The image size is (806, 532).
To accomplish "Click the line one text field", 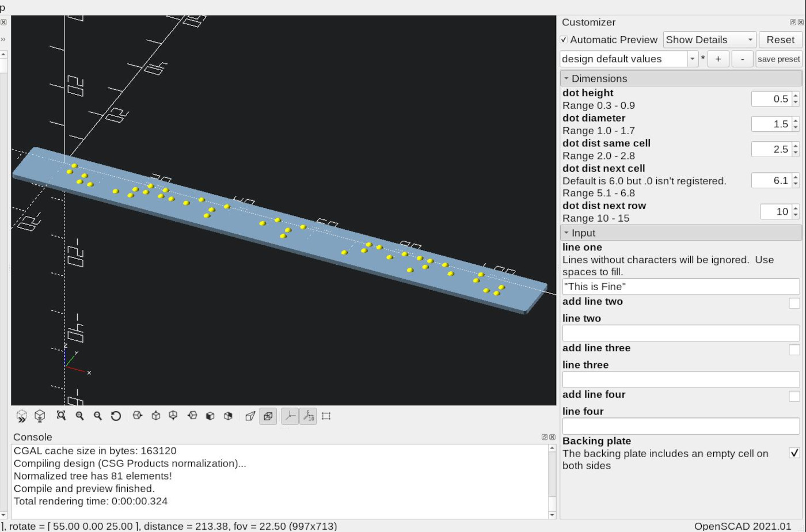I will click(x=681, y=287).
